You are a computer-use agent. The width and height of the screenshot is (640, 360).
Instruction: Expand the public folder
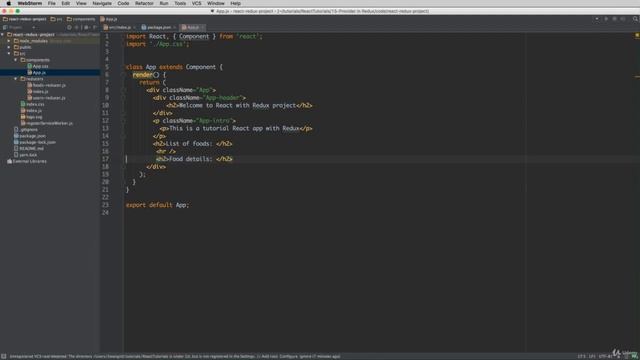9,47
